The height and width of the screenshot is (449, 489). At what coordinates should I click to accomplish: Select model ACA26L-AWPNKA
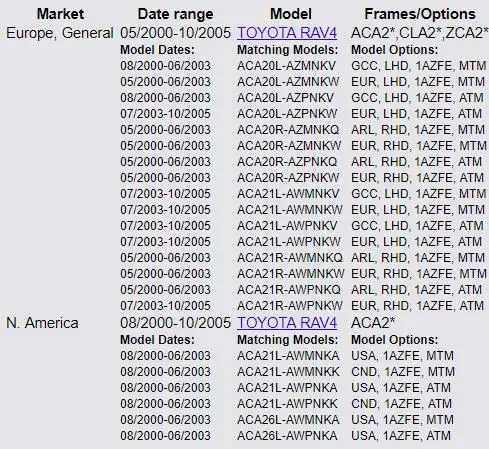[287, 436]
